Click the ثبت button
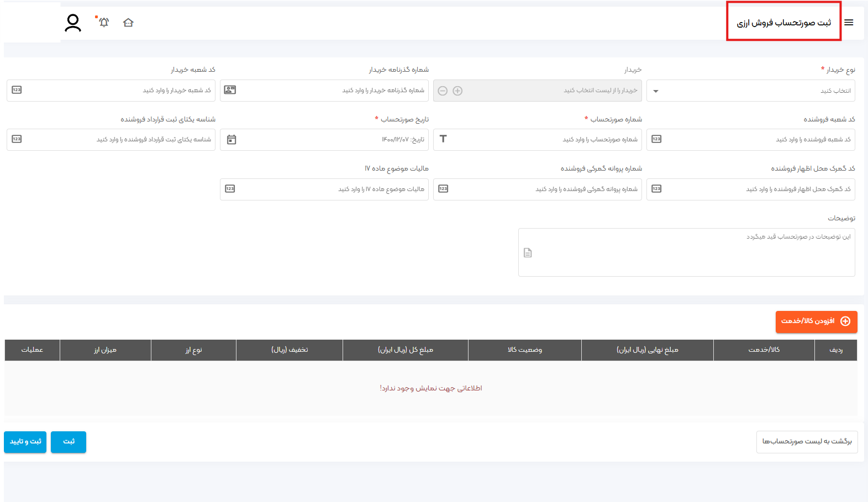Viewport: 868px width, 502px height. pos(69,442)
